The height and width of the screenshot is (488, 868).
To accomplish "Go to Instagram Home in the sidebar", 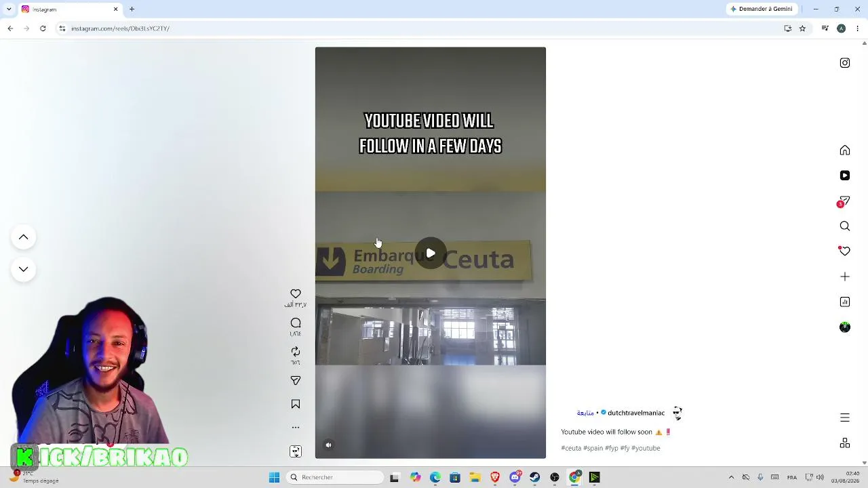I will click(x=845, y=150).
